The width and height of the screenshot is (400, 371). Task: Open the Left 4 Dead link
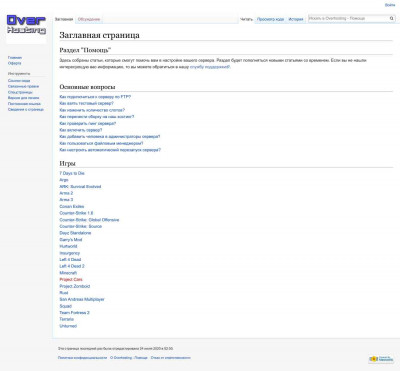[x=70, y=260]
